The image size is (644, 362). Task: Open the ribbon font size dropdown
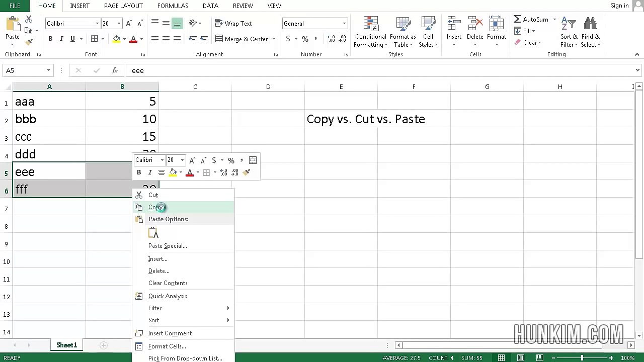click(x=119, y=24)
